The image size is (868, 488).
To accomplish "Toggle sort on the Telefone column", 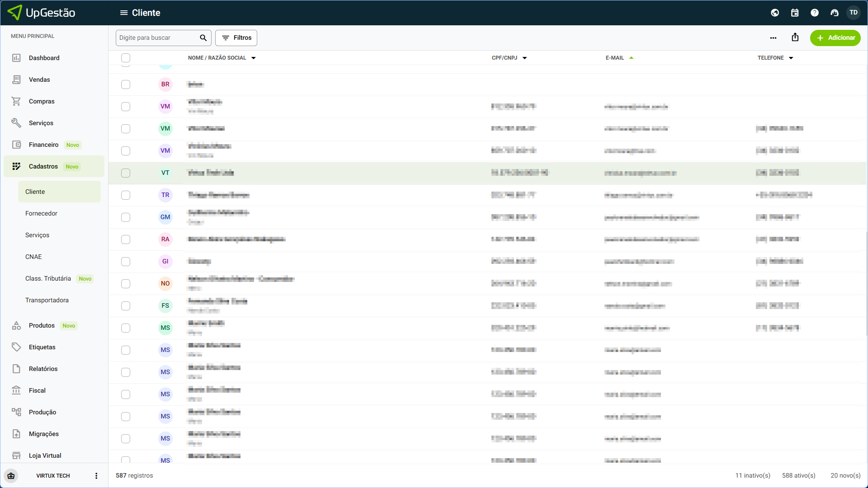I will pyautogui.click(x=791, y=58).
